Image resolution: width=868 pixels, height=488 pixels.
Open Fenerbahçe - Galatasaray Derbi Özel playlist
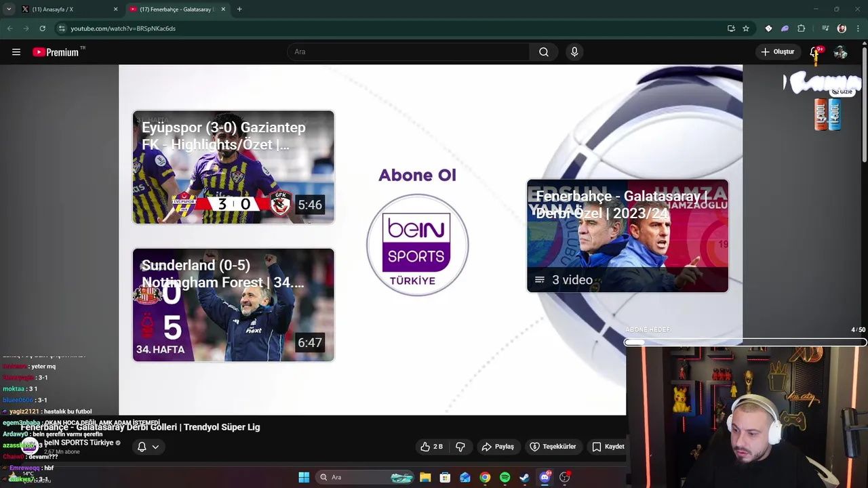[x=627, y=236]
